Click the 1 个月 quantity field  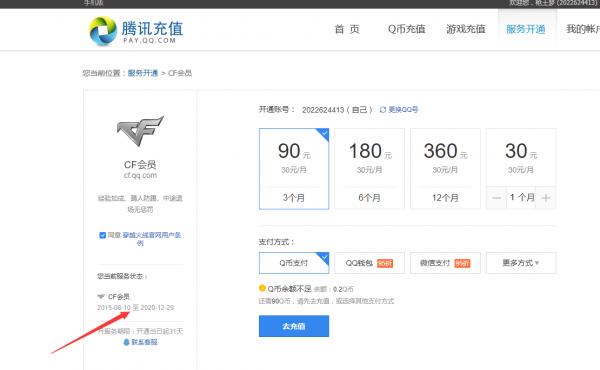(521, 198)
